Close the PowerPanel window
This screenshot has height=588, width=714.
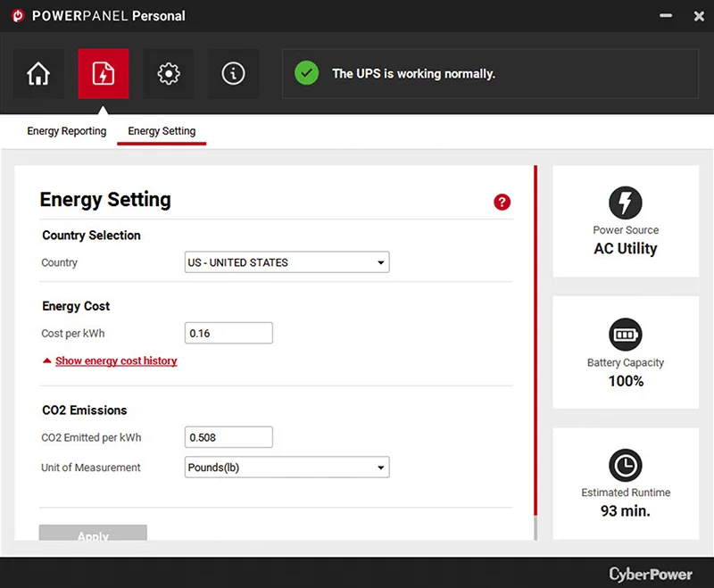click(x=699, y=16)
